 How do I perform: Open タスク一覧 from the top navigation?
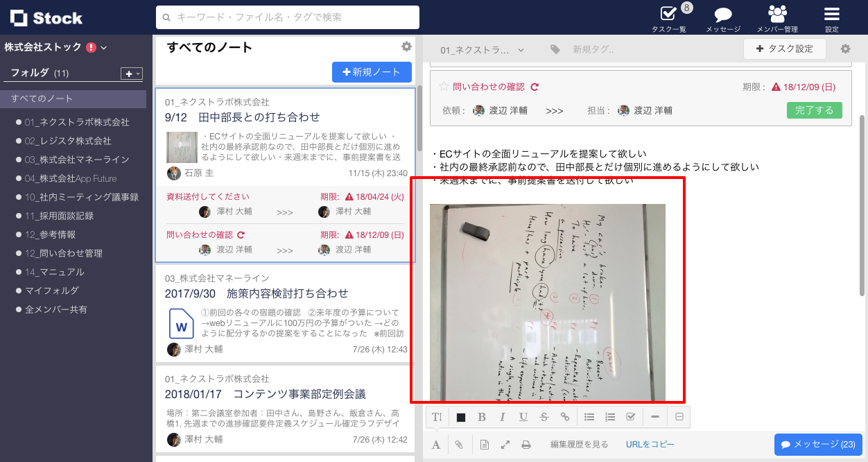(670, 17)
